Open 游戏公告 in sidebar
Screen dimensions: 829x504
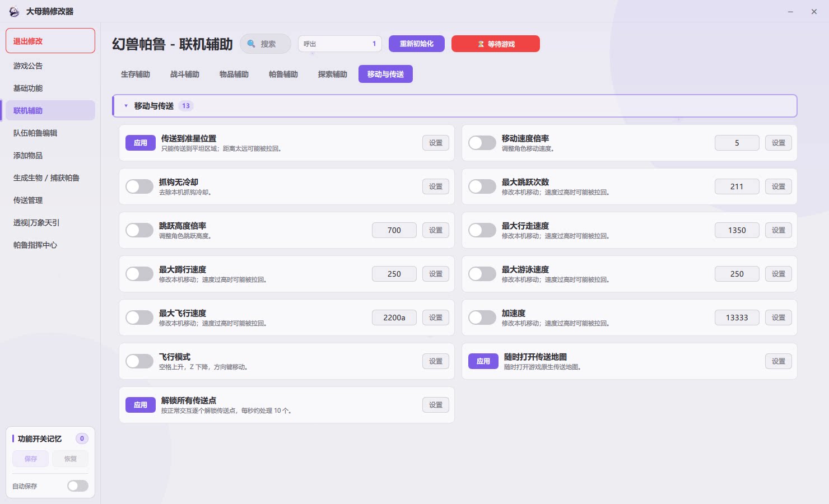[x=50, y=66]
